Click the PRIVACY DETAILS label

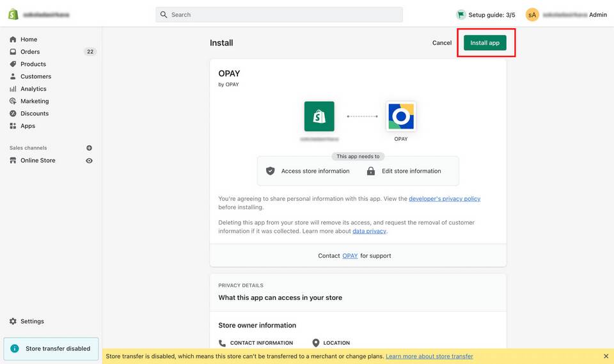click(240, 285)
